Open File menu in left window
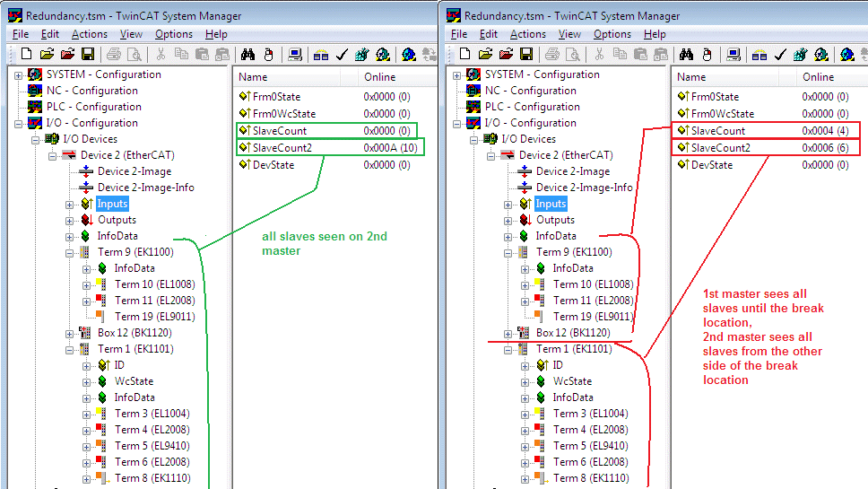The image size is (868, 489). coord(21,34)
